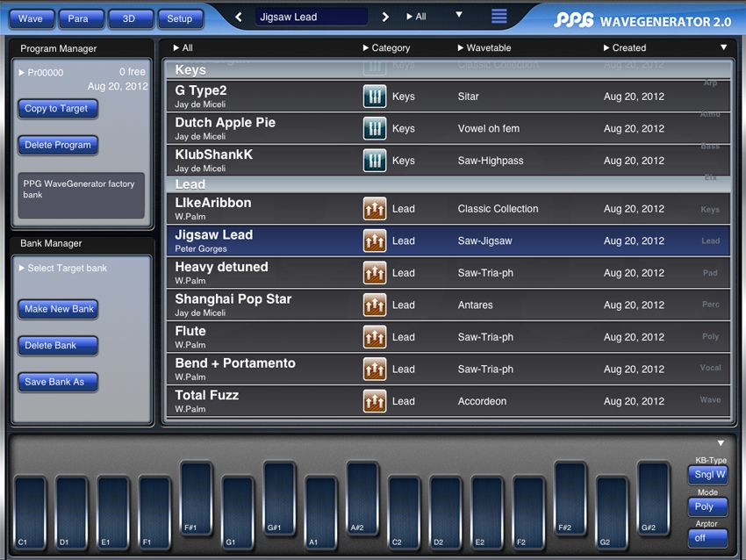
Task: Click the Lead section header
Action: point(448,184)
